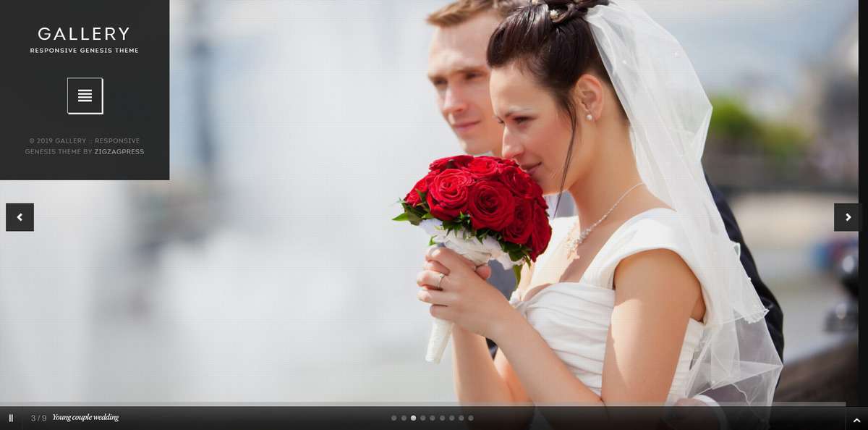This screenshot has height=430, width=868.
Task: Click 'Responsive Genesis Theme' tagline
Action: click(84, 51)
